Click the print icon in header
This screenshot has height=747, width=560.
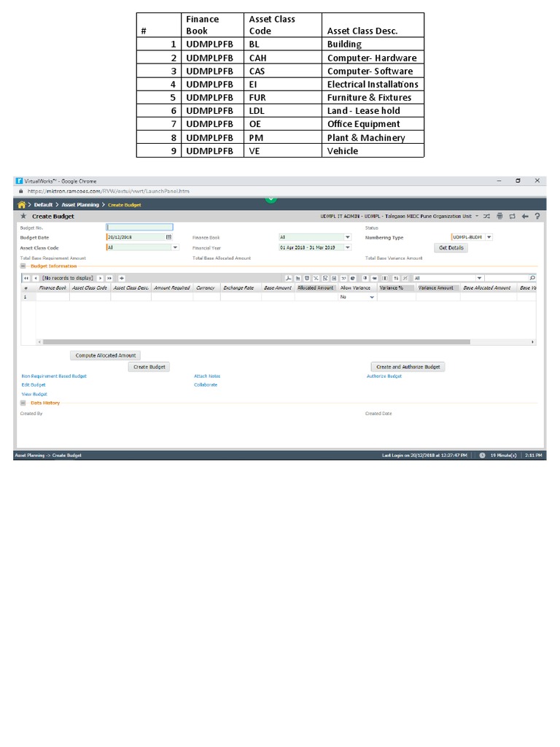499,217
